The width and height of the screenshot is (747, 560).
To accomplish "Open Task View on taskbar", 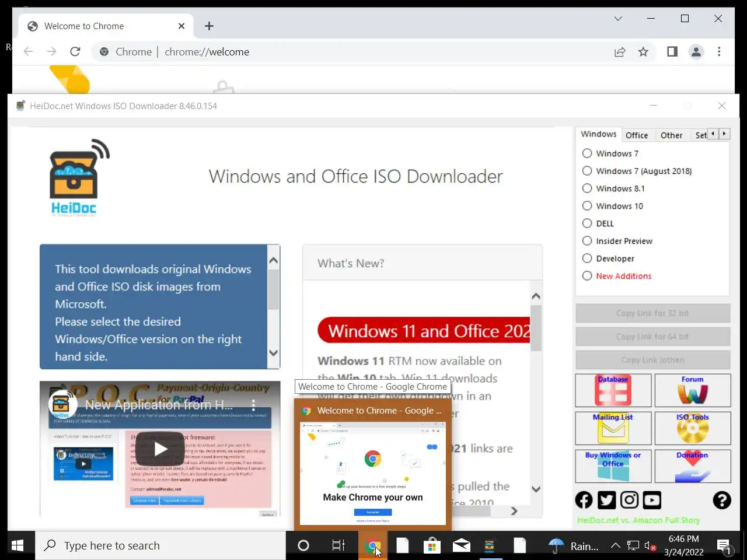I will tap(338, 545).
